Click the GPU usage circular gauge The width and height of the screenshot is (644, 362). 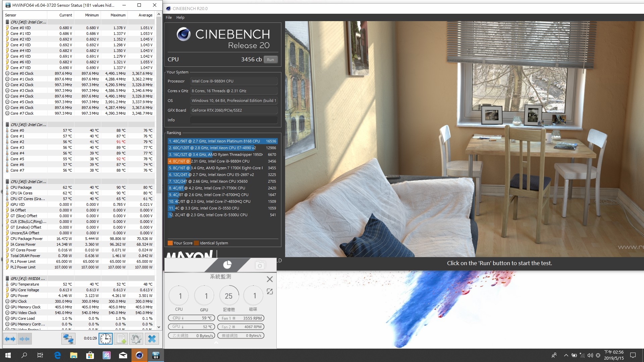[x=205, y=296]
